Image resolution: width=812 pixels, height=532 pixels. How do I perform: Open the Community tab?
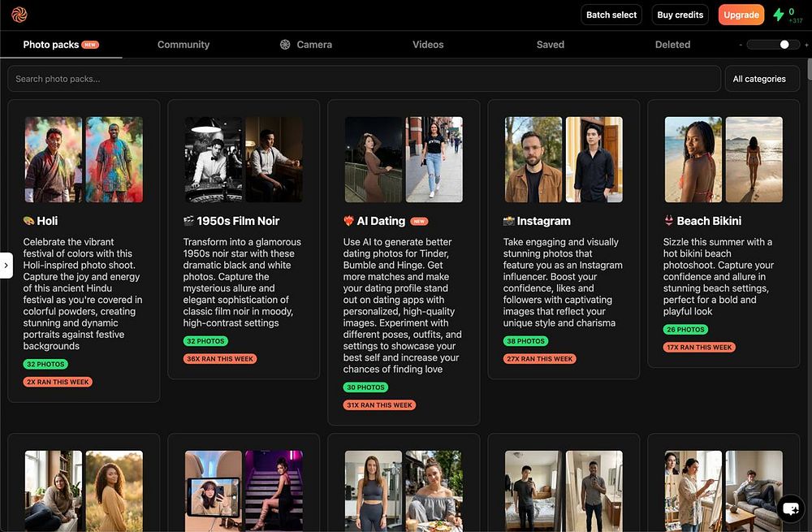(x=184, y=45)
